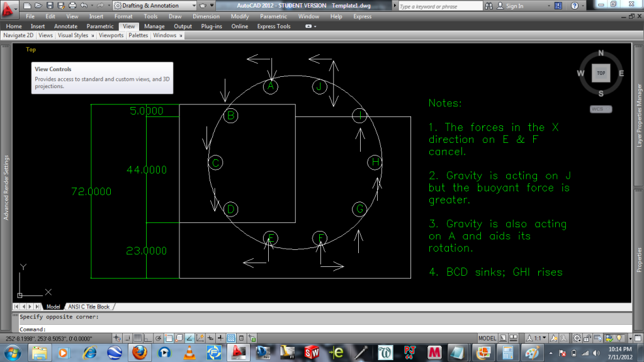Open the undo history dropdown arrow
This screenshot has width=644, height=362.
pyautogui.click(x=91, y=6)
